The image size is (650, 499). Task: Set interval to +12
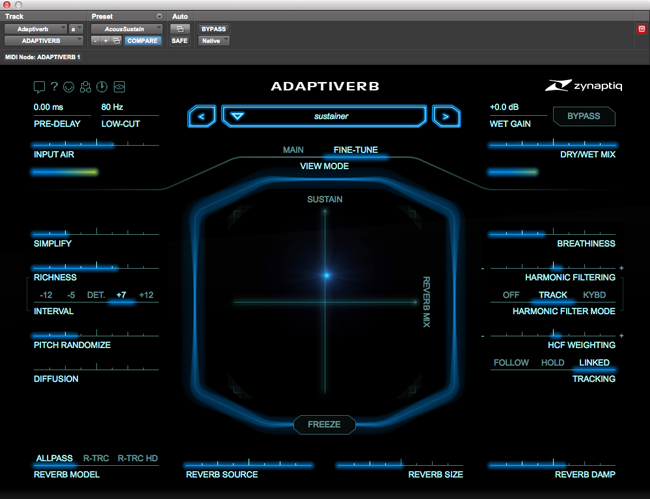tap(146, 295)
